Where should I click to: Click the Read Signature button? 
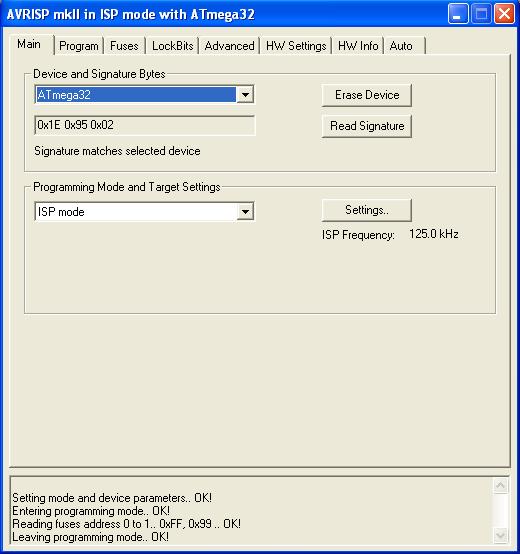(x=367, y=126)
